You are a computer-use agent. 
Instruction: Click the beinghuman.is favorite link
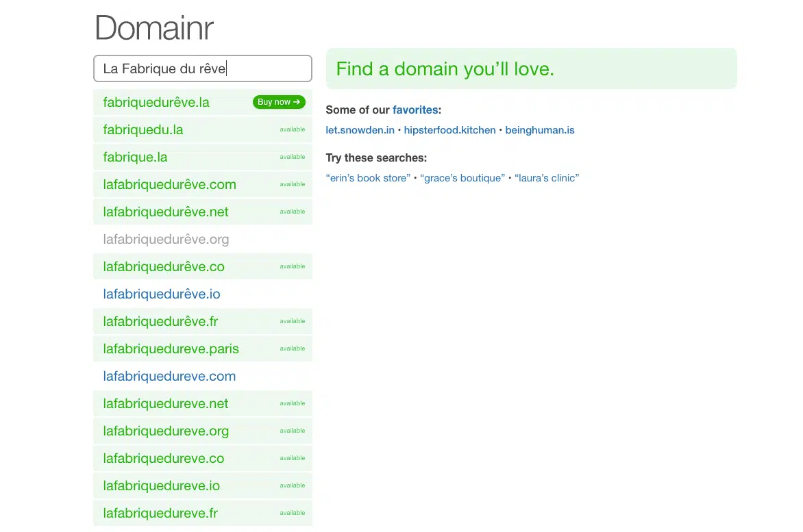point(539,130)
